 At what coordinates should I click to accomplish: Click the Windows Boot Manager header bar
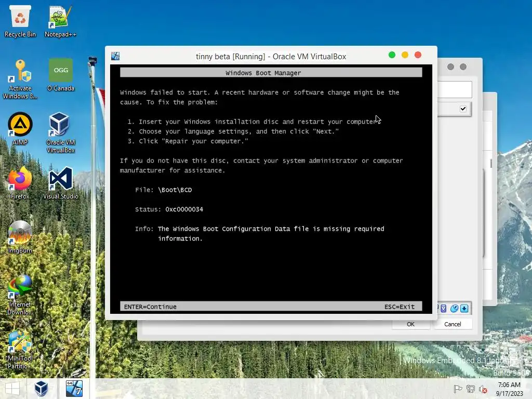click(271, 73)
